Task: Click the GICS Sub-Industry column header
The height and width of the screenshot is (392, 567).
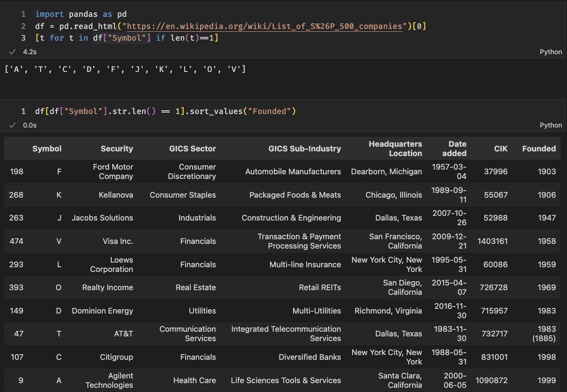Action: pyautogui.click(x=305, y=148)
